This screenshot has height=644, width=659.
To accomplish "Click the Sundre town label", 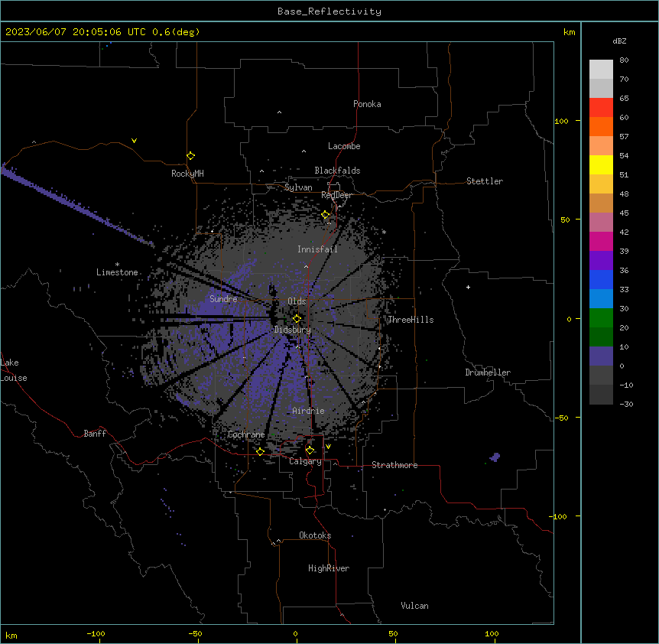I will coord(223,299).
